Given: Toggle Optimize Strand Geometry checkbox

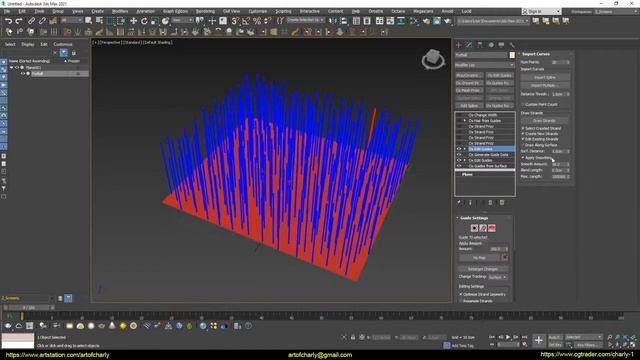Looking at the screenshot, I should pos(461,294).
